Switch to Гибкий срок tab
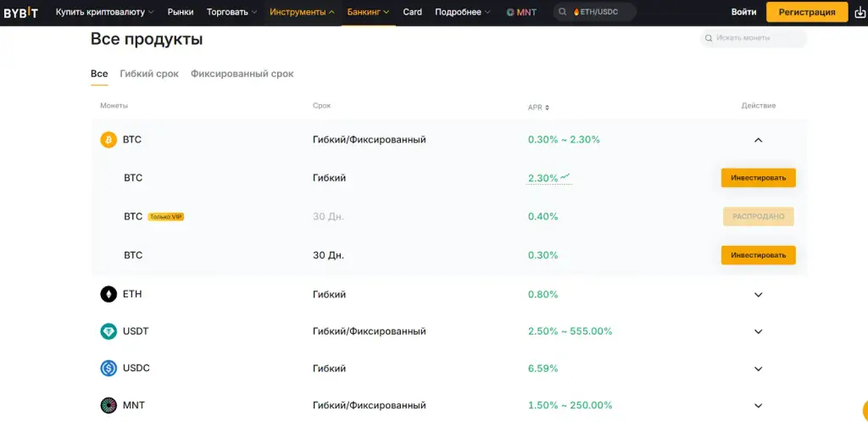Image resolution: width=868 pixels, height=422 pixels. tap(149, 74)
